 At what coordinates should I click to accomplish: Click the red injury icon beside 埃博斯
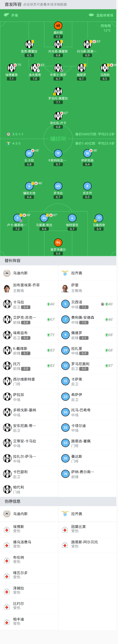pyautogui.click(x=7, y=530)
